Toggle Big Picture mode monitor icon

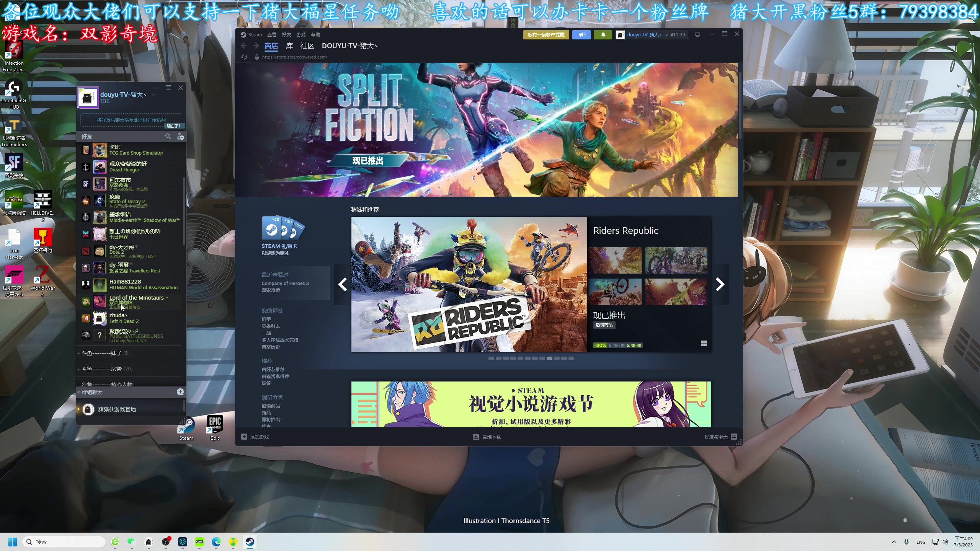click(697, 34)
